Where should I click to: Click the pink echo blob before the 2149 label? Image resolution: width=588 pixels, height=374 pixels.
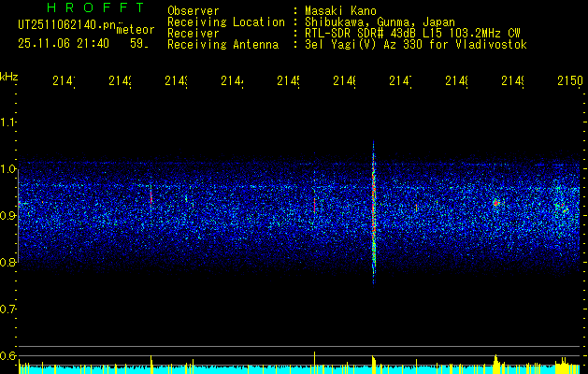(496, 203)
